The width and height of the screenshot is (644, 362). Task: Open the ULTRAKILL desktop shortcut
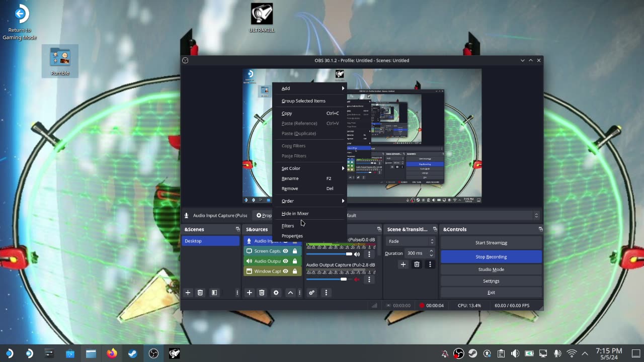click(x=262, y=18)
